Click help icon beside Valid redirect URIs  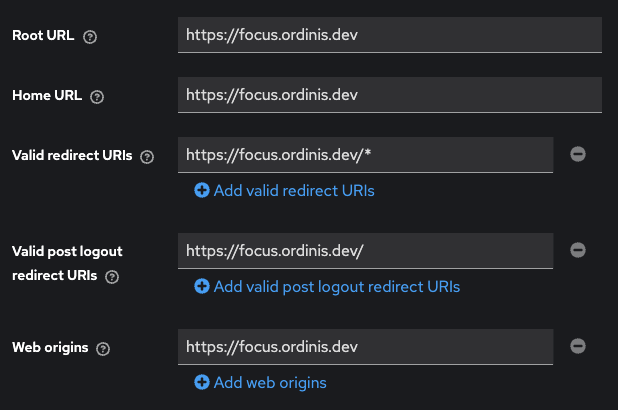(148, 157)
